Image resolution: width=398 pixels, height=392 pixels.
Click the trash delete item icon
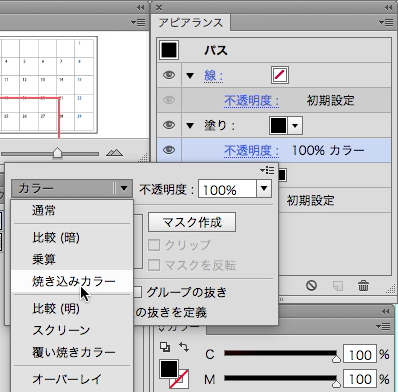click(x=363, y=286)
